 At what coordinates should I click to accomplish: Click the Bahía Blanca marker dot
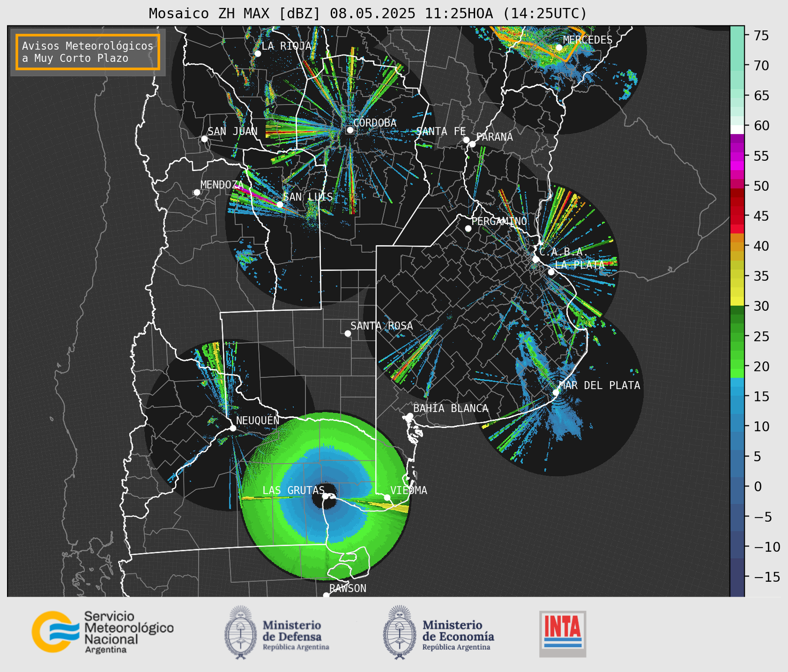[x=410, y=416]
